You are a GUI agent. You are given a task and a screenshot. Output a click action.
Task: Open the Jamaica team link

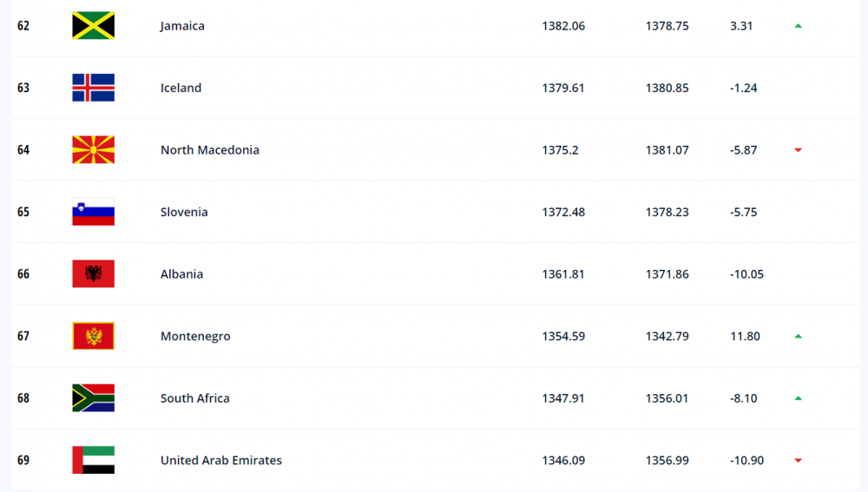point(182,26)
